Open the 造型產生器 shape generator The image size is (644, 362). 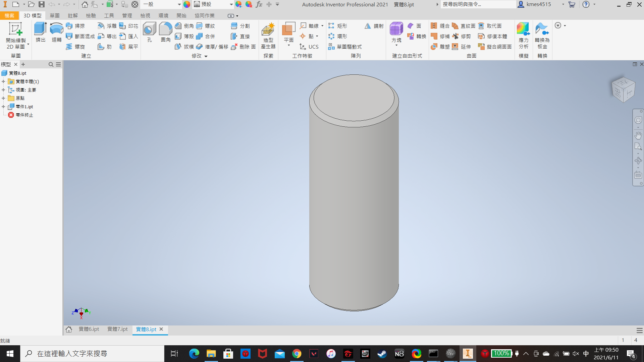(x=268, y=36)
